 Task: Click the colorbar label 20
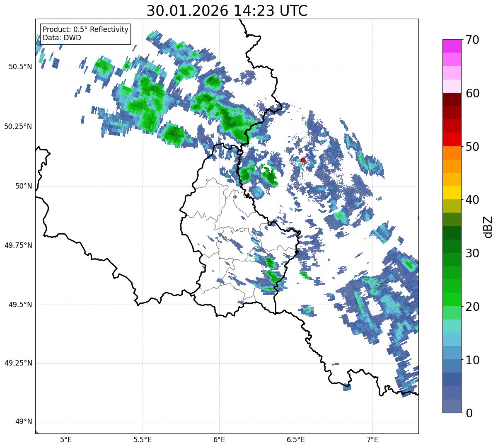click(473, 307)
